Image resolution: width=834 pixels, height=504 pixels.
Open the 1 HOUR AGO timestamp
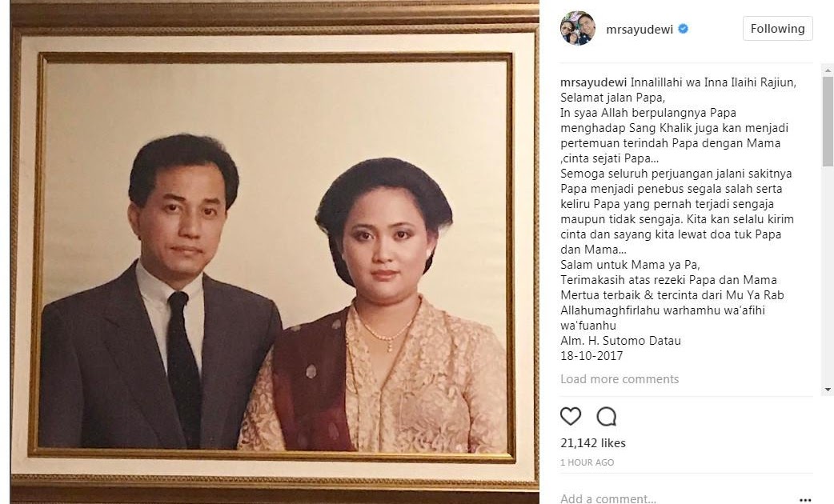click(x=587, y=462)
